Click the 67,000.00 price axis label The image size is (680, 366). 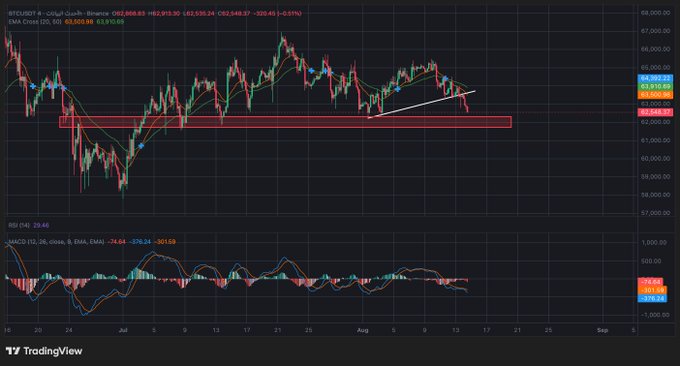(x=655, y=31)
